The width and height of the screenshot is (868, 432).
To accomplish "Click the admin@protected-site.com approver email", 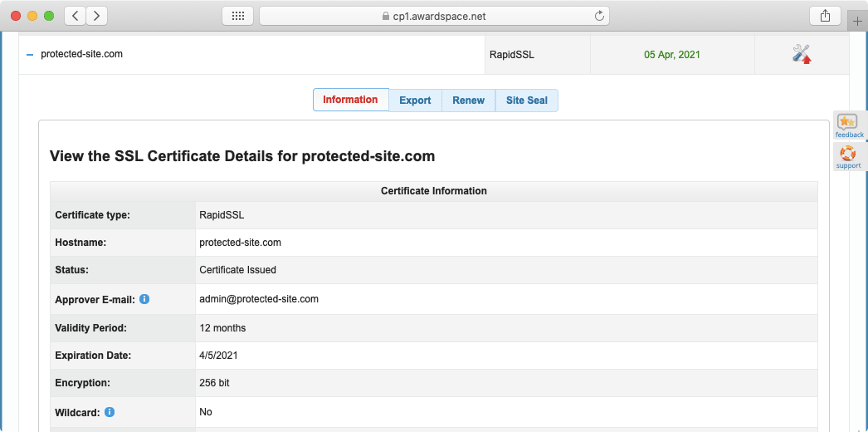I will click(259, 299).
